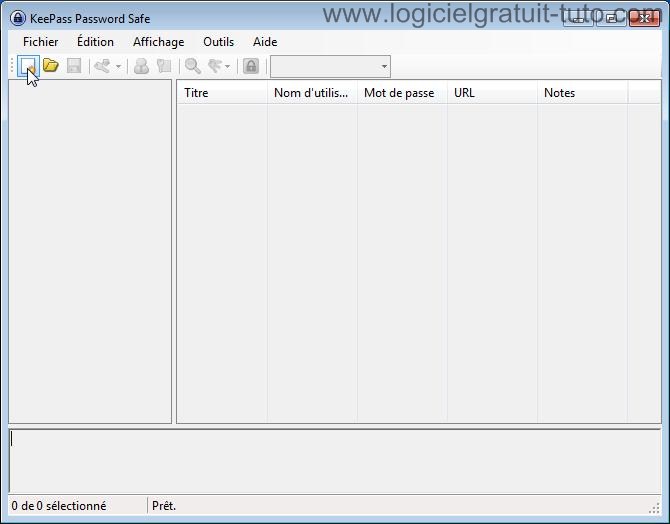Click the Lock Workspace padlock icon

point(251,66)
